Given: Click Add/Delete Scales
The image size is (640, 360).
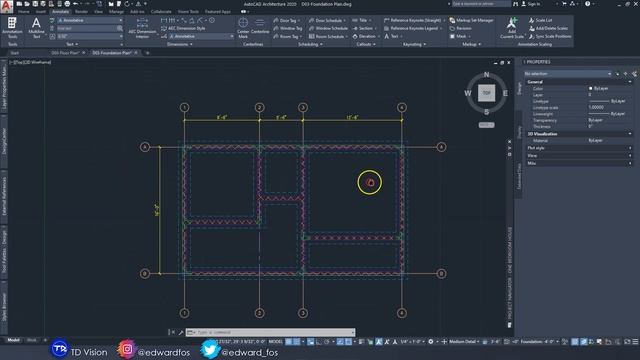Looking at the screenshot, I should coord(548,28).
